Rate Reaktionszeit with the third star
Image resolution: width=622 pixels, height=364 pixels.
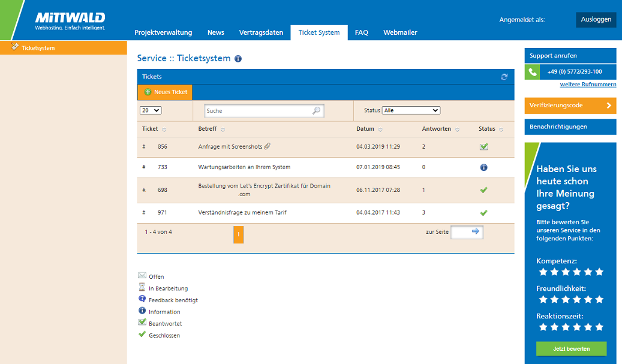(566, 327)
